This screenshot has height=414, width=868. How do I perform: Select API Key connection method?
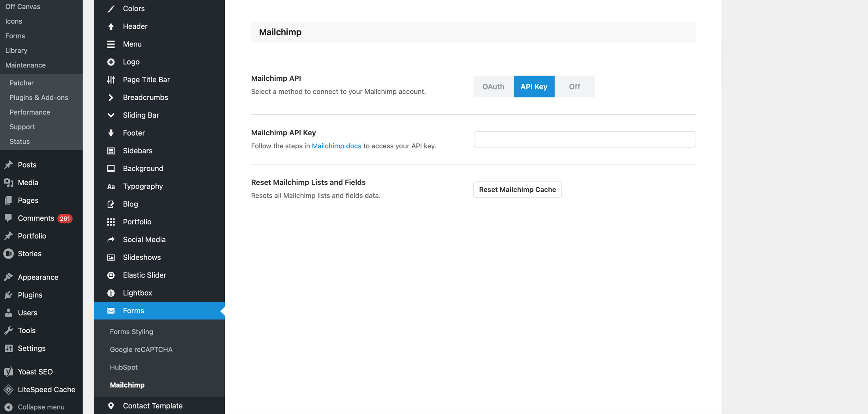(x=534, y=86)
